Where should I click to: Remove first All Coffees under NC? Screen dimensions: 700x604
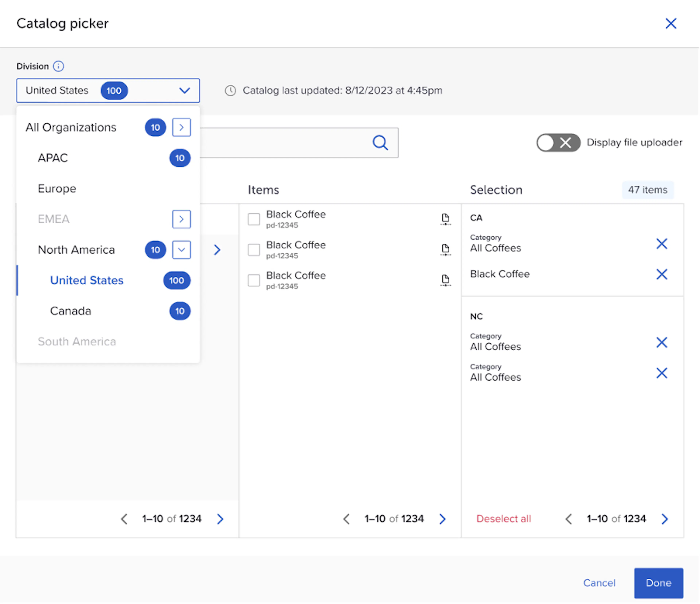pos(662,343)
